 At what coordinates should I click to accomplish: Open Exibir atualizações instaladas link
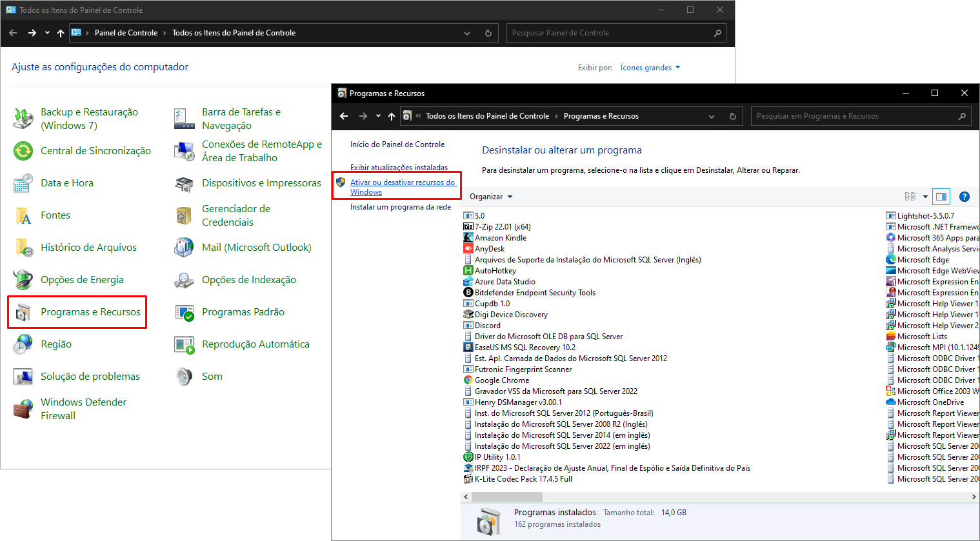(399, 168)
